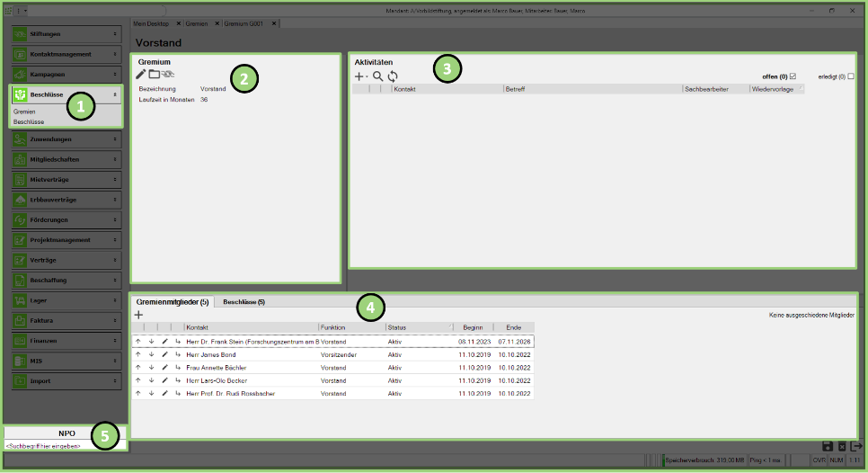Image resolution: width=868 pixels, height=473 pixels.
Task: Click the Faktura module icon
Action: tap(20, 321)
